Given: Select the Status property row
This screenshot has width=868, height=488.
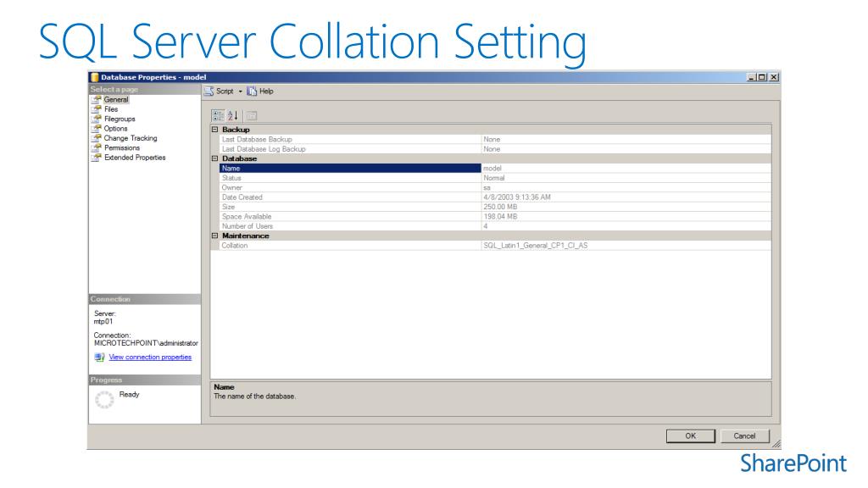Looking at the screenshot, I should (x=495, y=178).
